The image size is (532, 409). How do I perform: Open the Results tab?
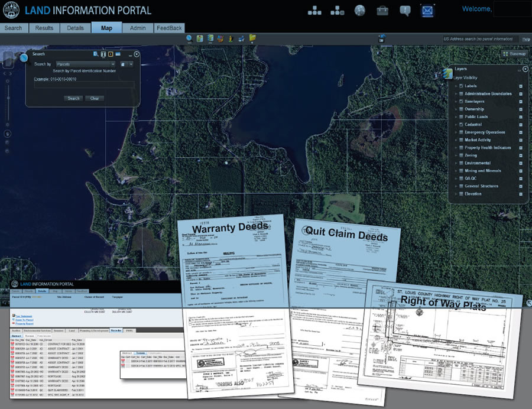click(44, 27)
